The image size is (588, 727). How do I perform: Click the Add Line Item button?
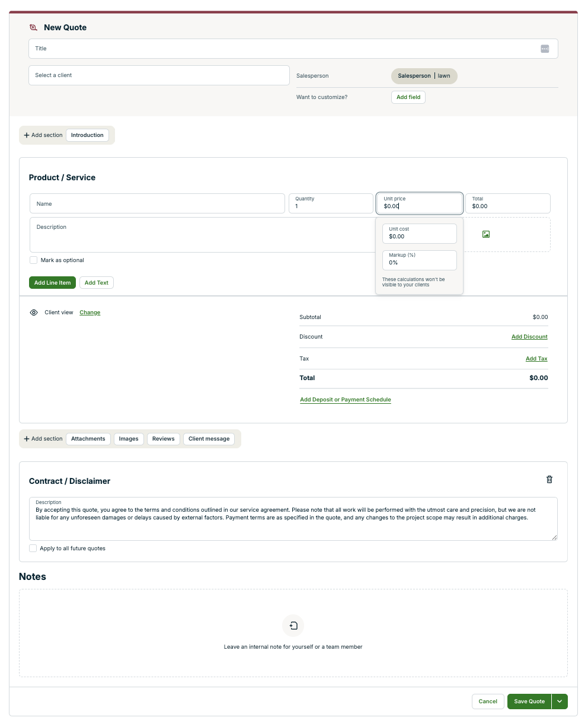(x=52, y=283)
